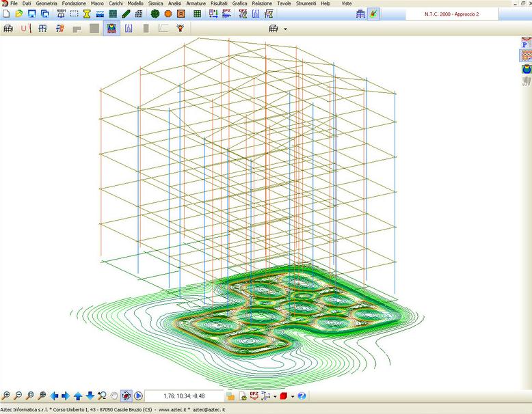Image resolution: width=532 pixels, height=414 pixels.
Task: Click the zoom in magnifier icon
Action: [6, 396]
